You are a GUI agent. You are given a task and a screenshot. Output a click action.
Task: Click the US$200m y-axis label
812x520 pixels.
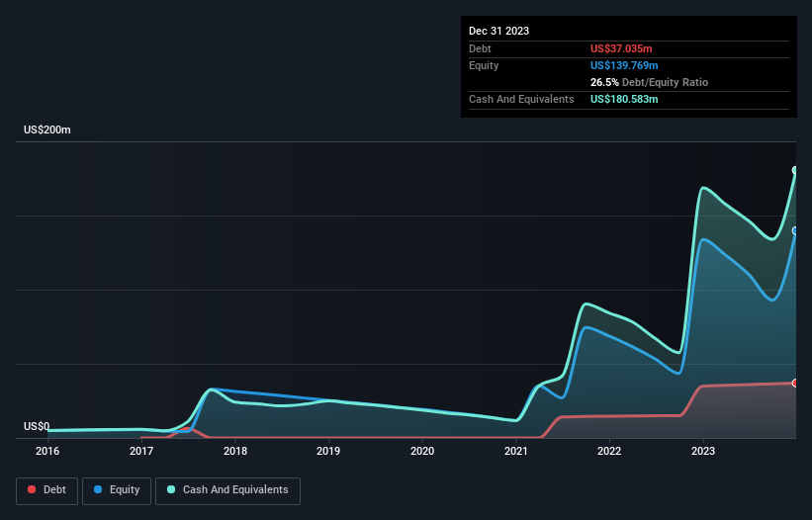coord(47,130)
